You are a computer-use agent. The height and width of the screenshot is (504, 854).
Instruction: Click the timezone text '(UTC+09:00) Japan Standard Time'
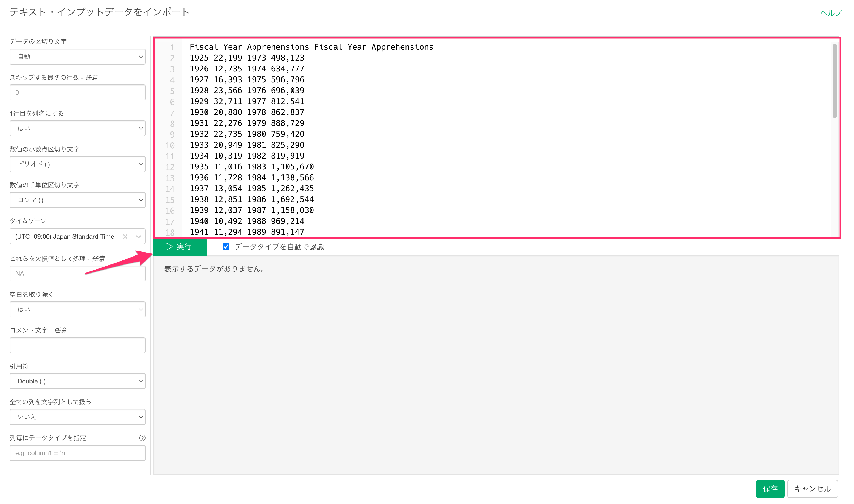point(65,236)
